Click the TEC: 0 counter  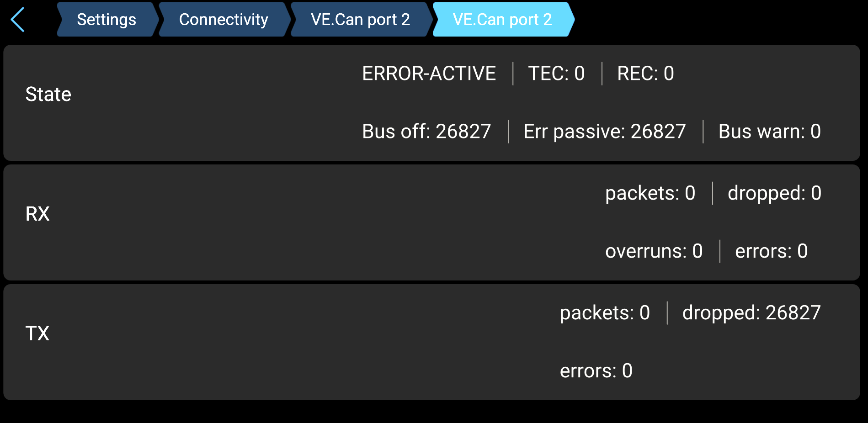tap(556, 74)
